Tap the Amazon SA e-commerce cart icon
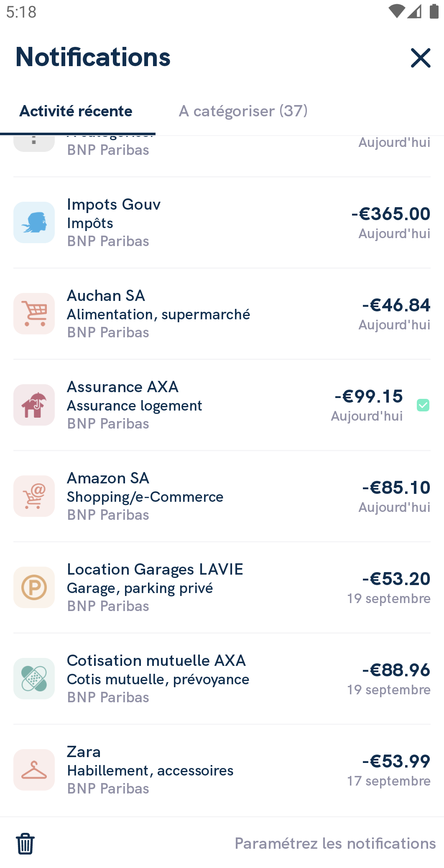This screenshot has height=868, width=444. (x=34, y=496)
